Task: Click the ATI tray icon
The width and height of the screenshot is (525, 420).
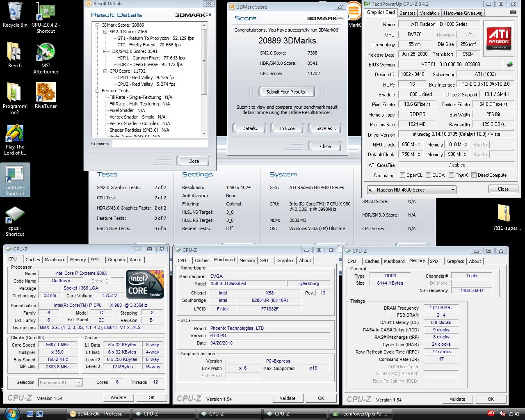Action: click(491, 413)
